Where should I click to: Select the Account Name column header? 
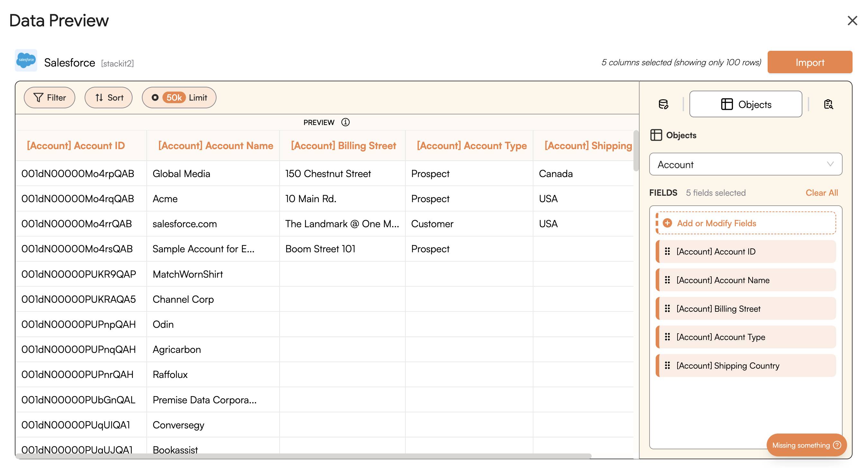pyautogui.click(x=216, y=146)
